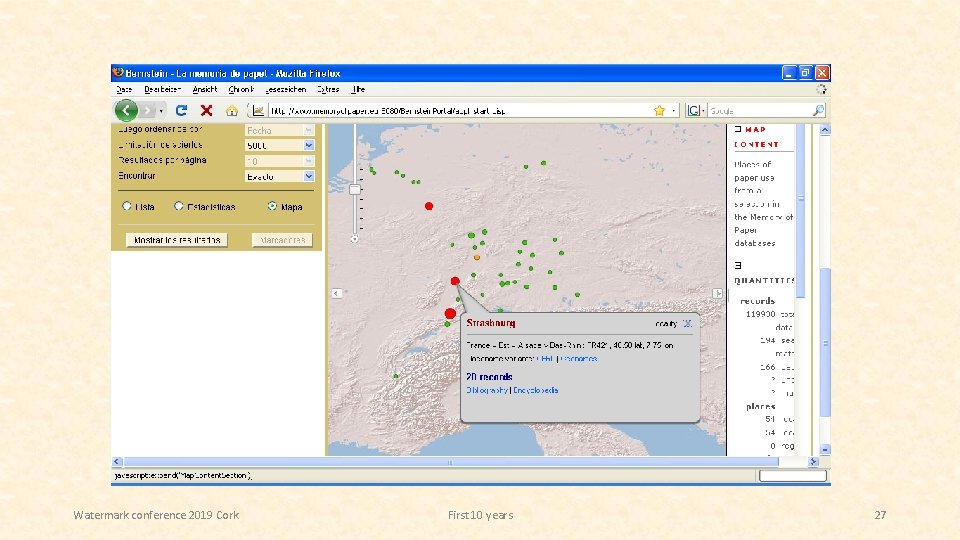Open the search engine selector dropdown

[696, 111]
